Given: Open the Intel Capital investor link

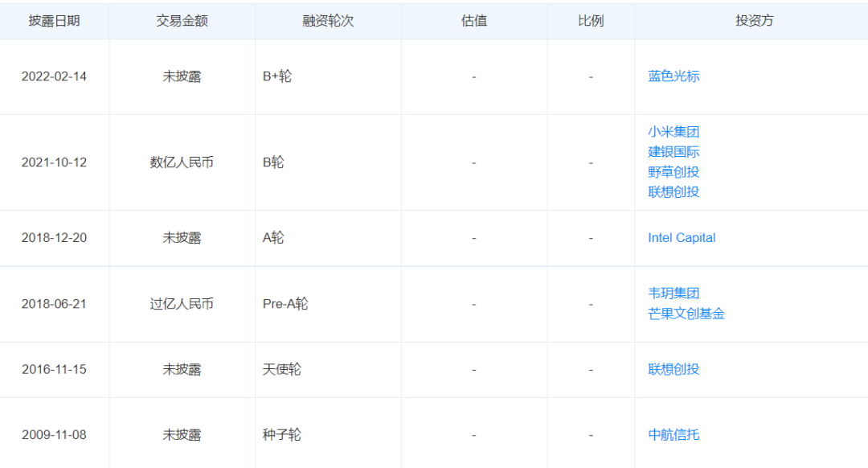Looking at the screenshot, I should [x=682, y=237].
